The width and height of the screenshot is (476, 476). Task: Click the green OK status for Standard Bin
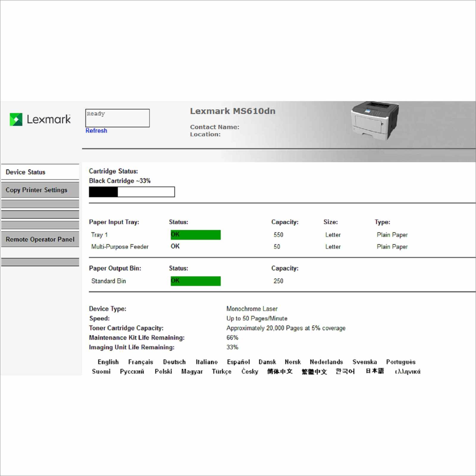[x=195, y=281]
